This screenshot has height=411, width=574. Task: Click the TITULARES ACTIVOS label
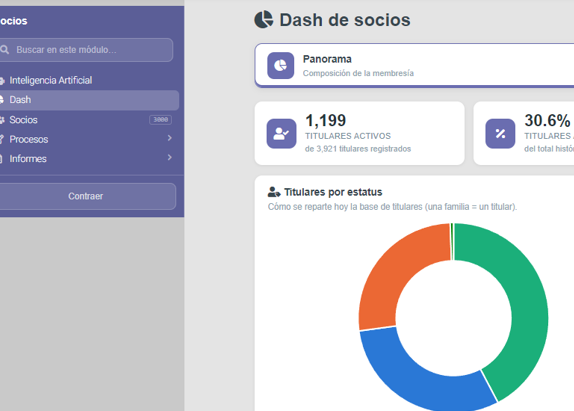point(348,136)
